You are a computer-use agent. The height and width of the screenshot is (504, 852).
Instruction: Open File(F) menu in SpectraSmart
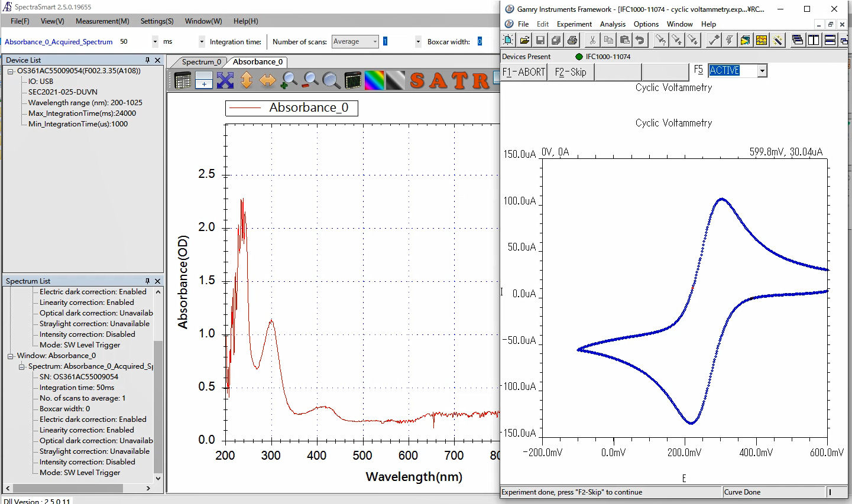tap(20, 21)
